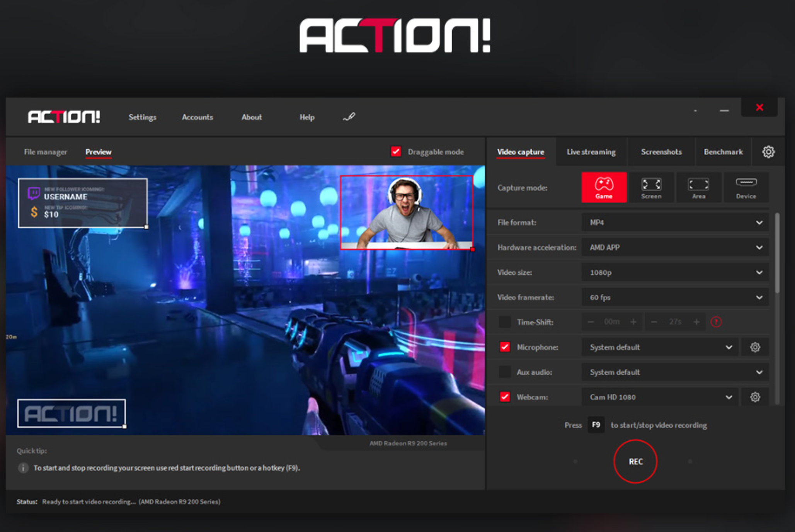Select the Screen capture mode

click(x=651, y=187)
